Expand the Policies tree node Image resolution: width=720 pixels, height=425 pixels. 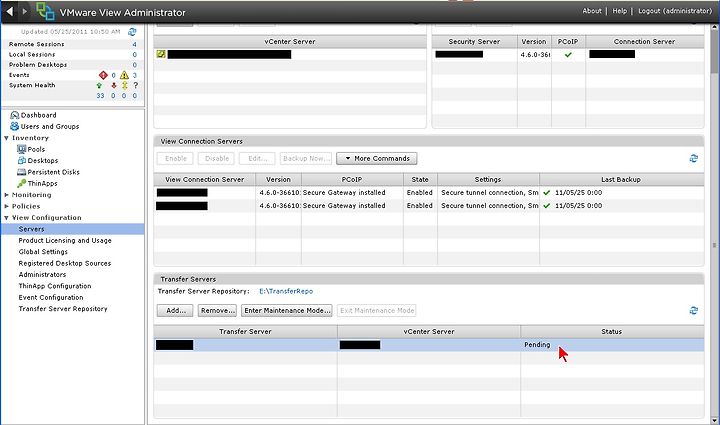pos(6,207)
